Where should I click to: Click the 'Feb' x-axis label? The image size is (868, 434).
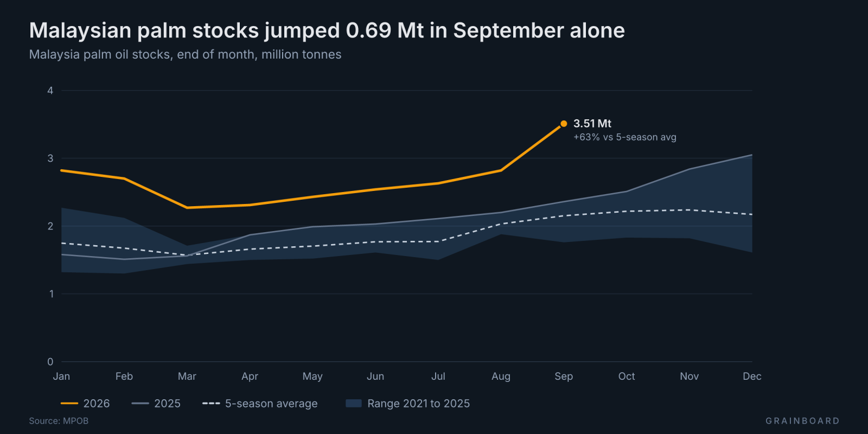click(x=124, y=376)
